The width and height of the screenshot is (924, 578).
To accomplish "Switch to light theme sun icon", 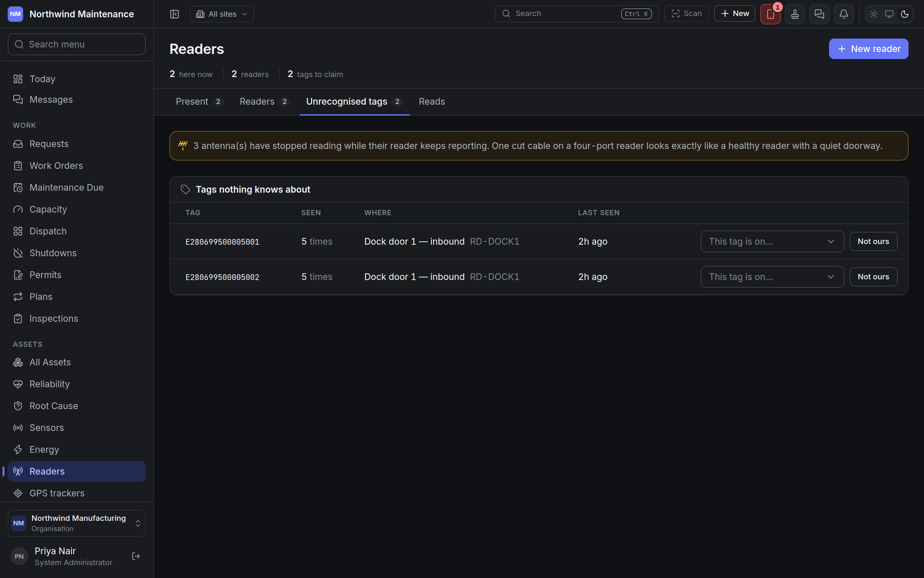I will 874,14.
